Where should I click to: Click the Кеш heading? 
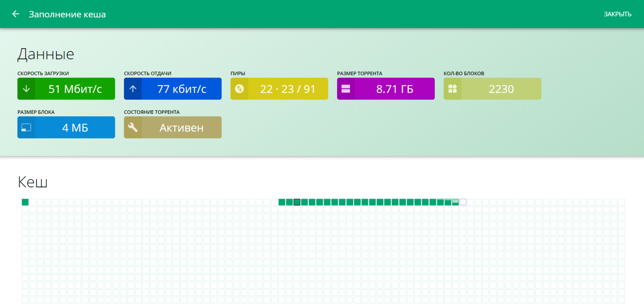(33, 182)
